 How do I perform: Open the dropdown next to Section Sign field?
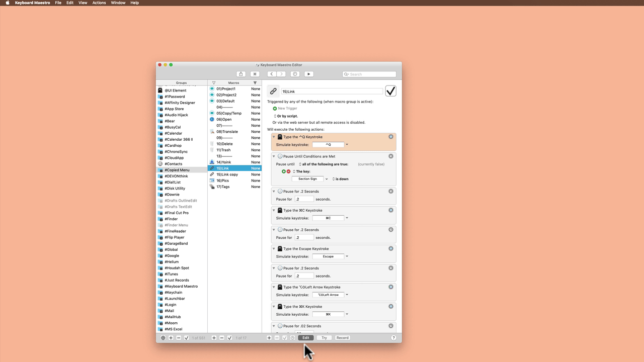(x=327, y=179)
